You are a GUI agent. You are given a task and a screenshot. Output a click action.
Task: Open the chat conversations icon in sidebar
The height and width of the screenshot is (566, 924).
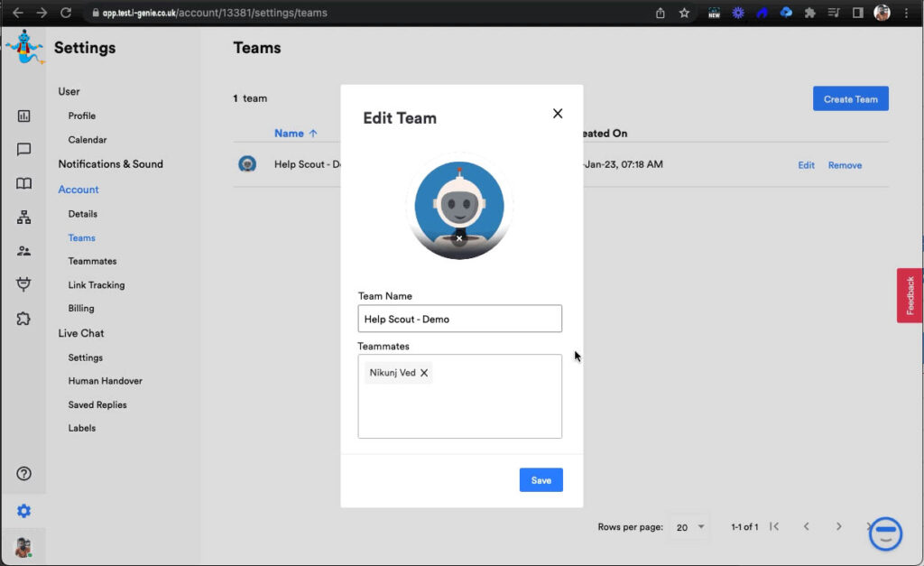[24, 150]
